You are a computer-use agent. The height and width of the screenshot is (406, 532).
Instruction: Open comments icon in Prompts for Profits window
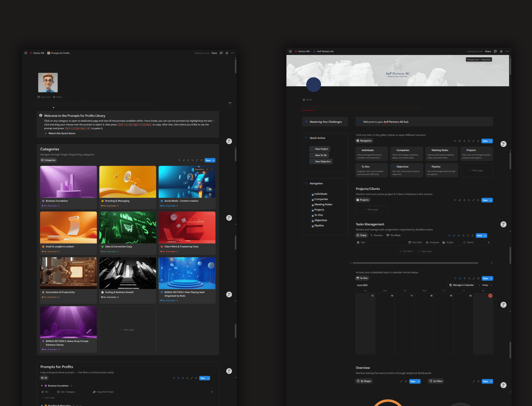tap(221, 53)
